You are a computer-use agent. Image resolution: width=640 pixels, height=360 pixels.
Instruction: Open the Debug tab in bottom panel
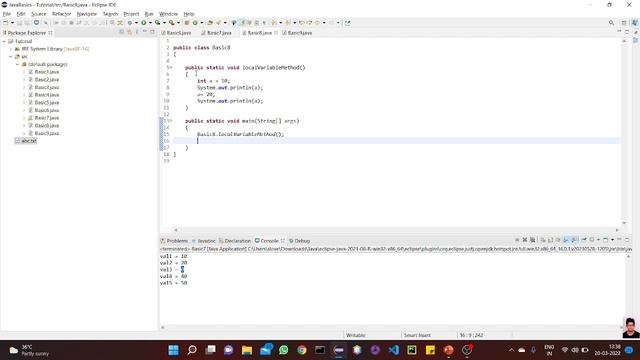[x=300, y=241]
